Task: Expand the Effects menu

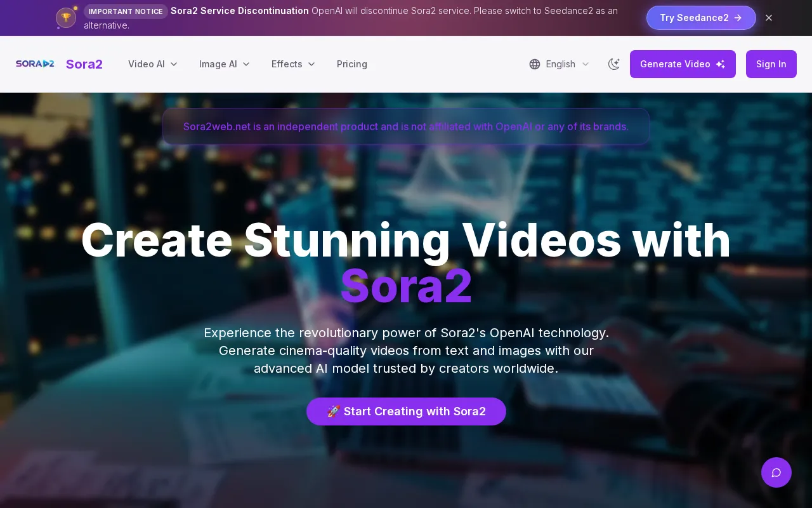Action: click(x=293, y=64)
